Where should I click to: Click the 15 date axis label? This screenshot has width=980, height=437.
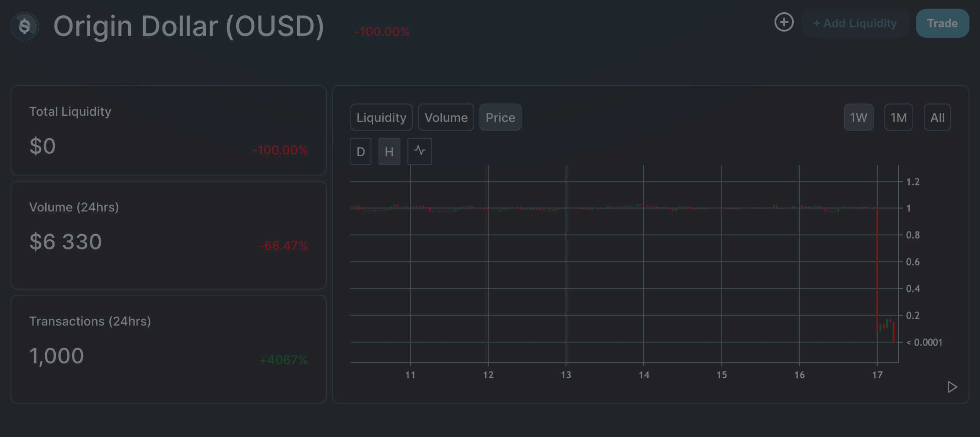point(722,375)
